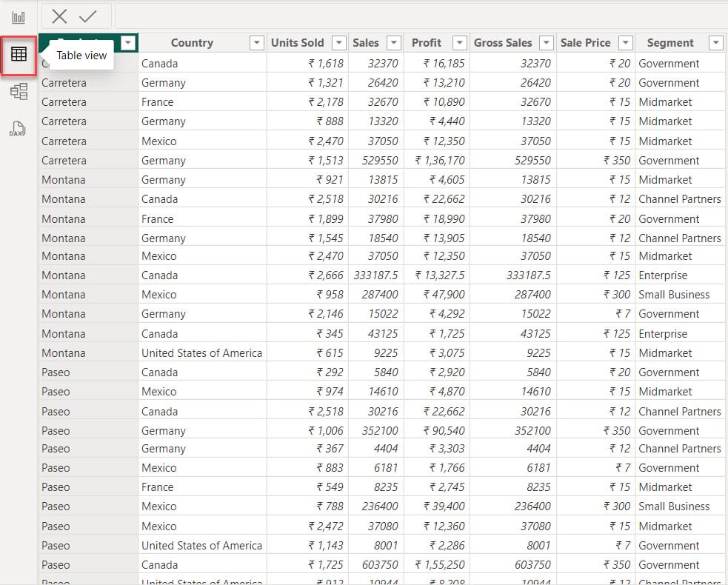Commit the formula with checkmark icon
This screenshot has width=728, height=585.
[87, 16]
